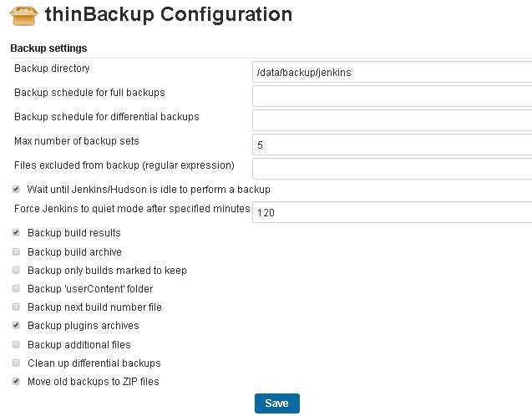Click the thinBackup Configuration heading
The width and height of the screenshot is (532, 416).
(x=169, y=15)
